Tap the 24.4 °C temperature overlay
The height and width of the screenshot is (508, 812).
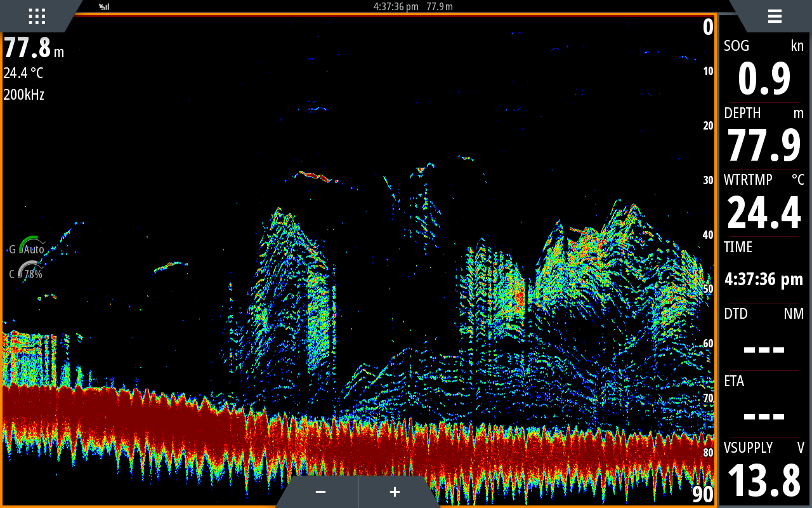click(23, 73)
